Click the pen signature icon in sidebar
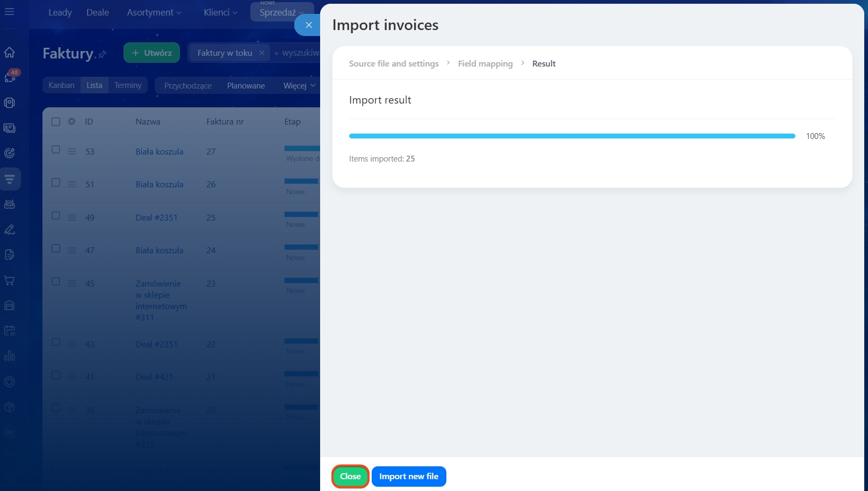The height and width of the screenshot is (491, 868). [10, 230]
